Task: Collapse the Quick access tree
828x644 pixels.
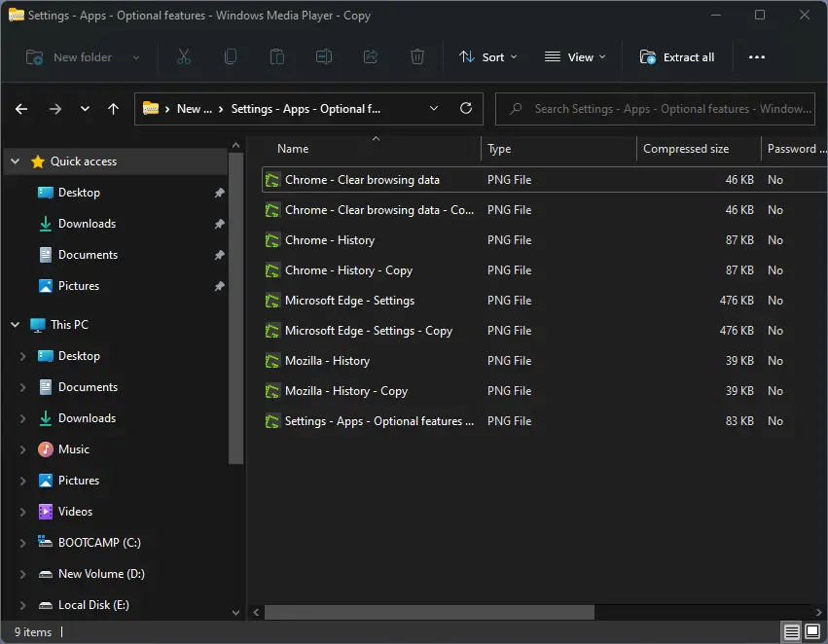Action: [x=16, y=161]
